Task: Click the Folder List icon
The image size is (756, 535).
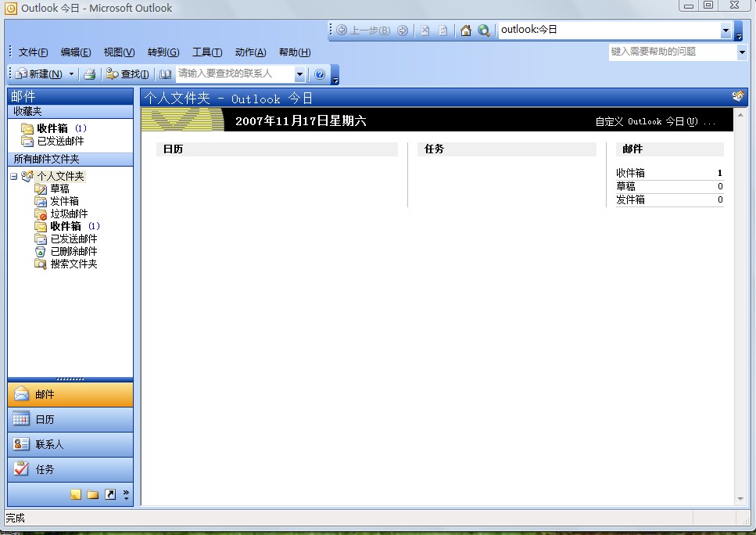Action: click(93, 494)
